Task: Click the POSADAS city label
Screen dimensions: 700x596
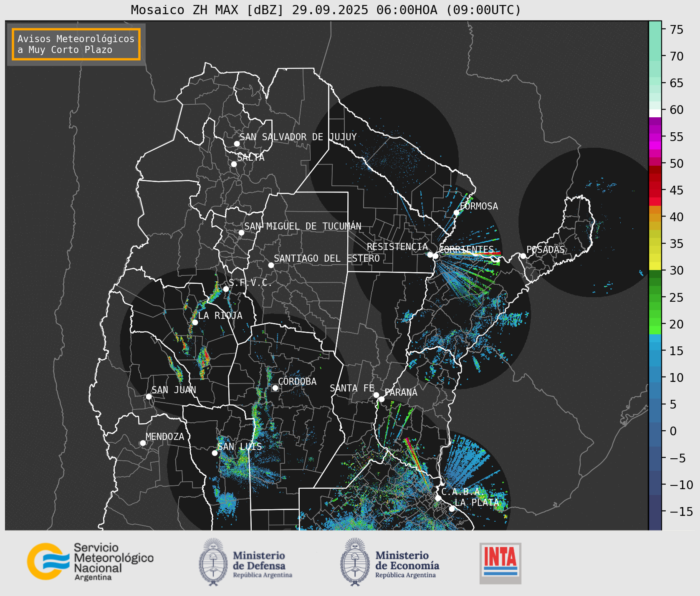Action: (x=546, y=250)
